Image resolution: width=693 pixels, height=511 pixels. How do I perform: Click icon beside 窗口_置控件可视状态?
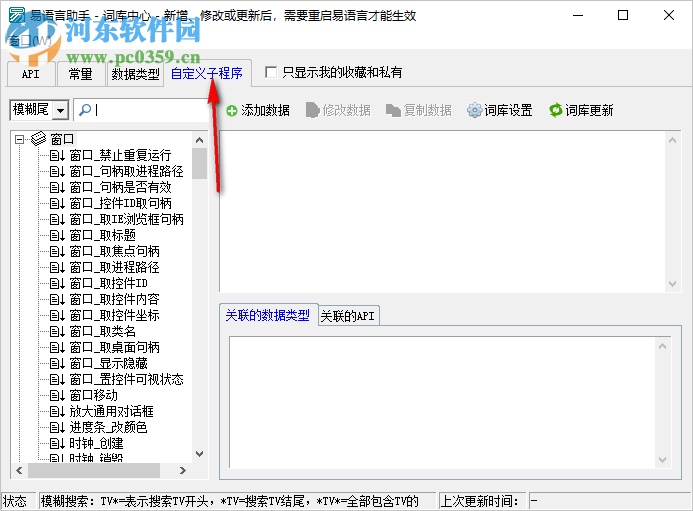click(x=57, y=379)
